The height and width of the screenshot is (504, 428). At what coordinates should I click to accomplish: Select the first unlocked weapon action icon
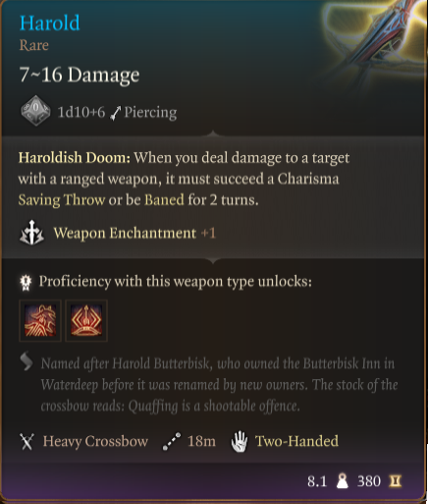point(40,320)
